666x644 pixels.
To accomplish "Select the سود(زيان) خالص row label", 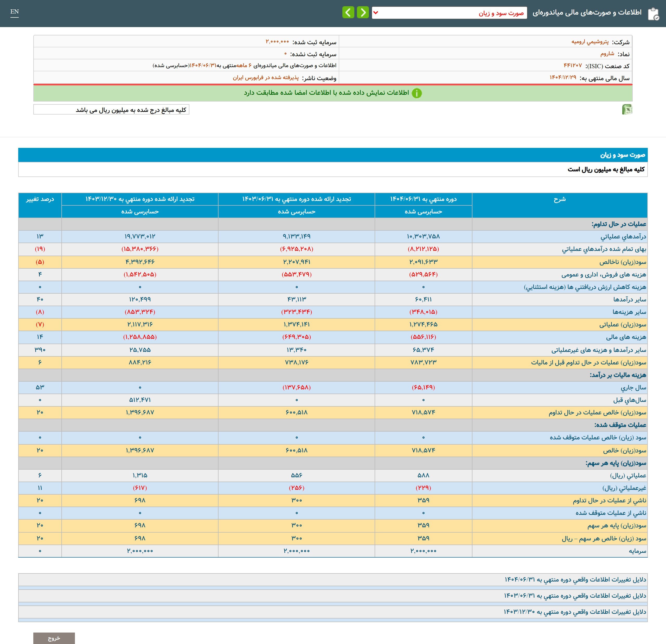I will pyautogui.click(x=625, y=451).
